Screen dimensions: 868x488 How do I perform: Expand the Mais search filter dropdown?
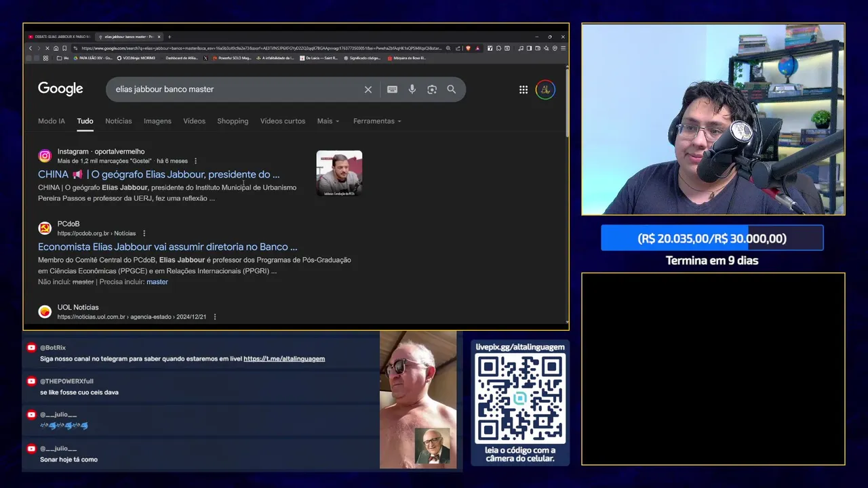pos(328,121)
